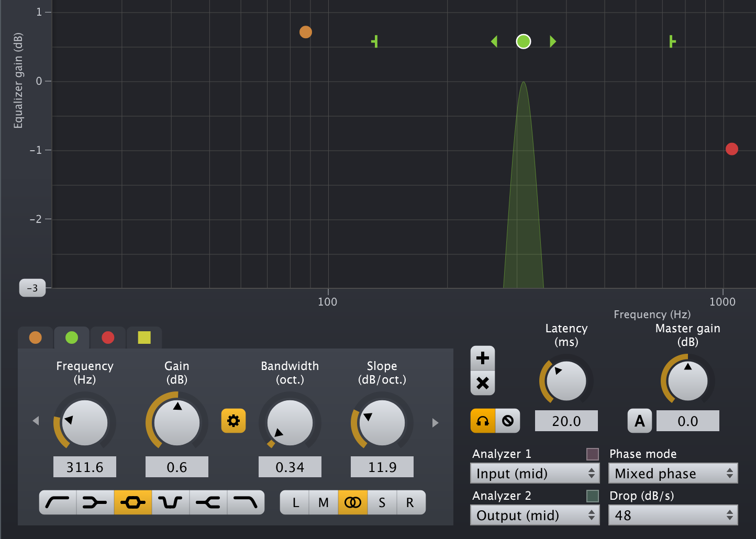Image resolution: width=756 pixels, height=539 pixels.
Task: Select the M mid channel button
Action: (x=324, y=503)
